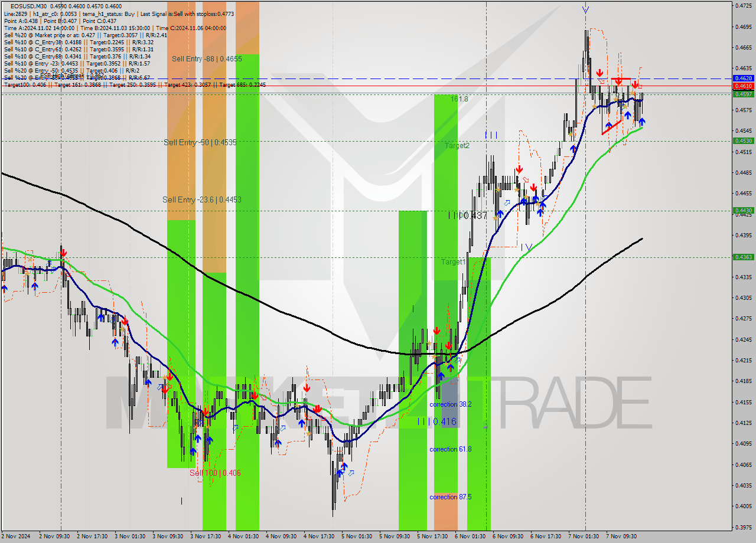Image resolution: width=756 pixels, height=543 pixels.
Task: Click the 0.4725 price axis label
Action: pos(742,6)
